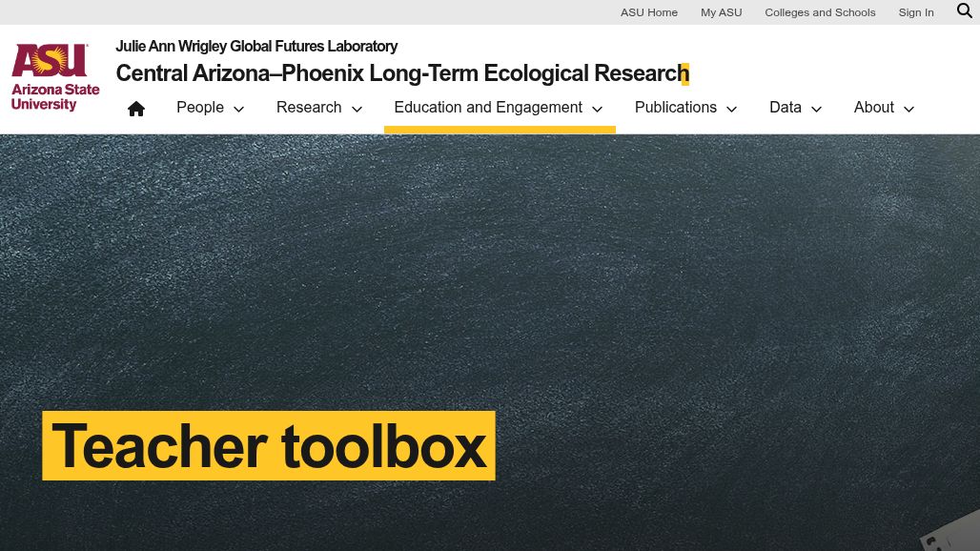Screen dimensions: 980x551
Task: Open the Colleges and Schools link
Action: 820,12
